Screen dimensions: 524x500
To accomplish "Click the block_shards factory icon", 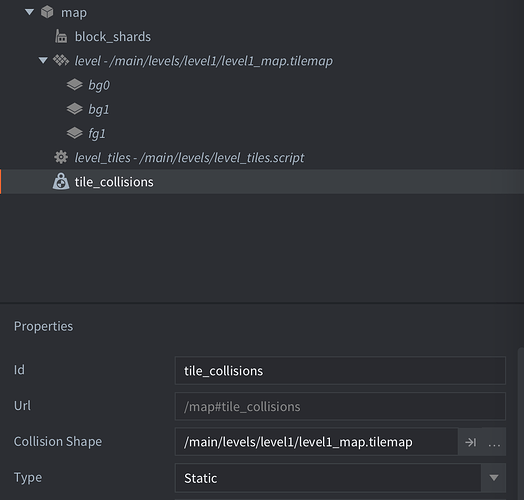I will point(61,36).
